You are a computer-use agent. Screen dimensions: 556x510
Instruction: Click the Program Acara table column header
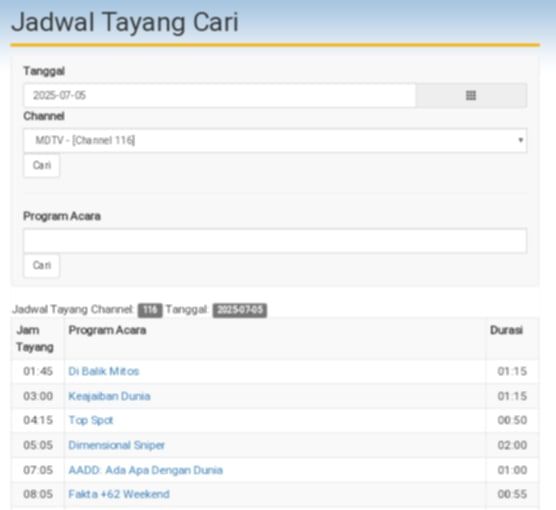[x=107, y=330]
